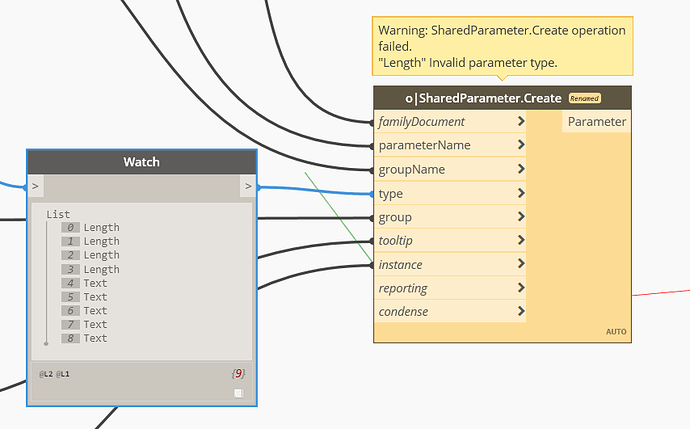Click the @L2 list level label
The width and height of the screenshot is (690, 429).
tap(46, 374)
